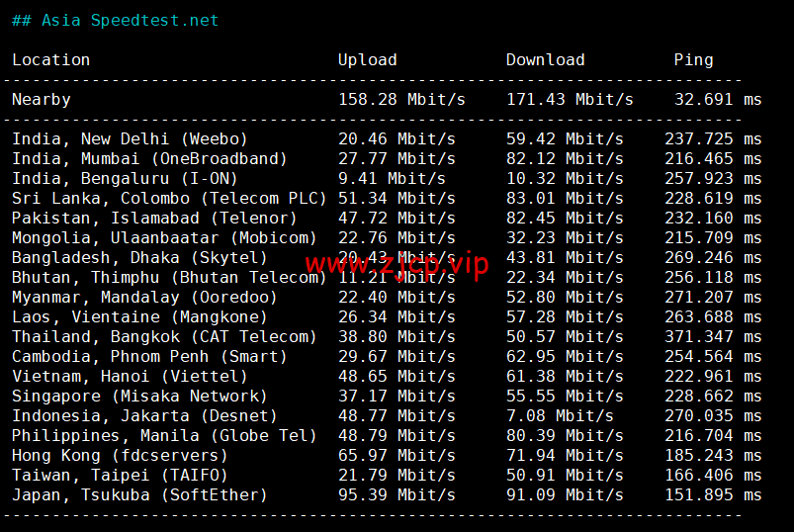Select 'Indonesia, Jakarta (Desnet)' location
The width and height of the screenshot is (794, 532).
click(144, 415)
